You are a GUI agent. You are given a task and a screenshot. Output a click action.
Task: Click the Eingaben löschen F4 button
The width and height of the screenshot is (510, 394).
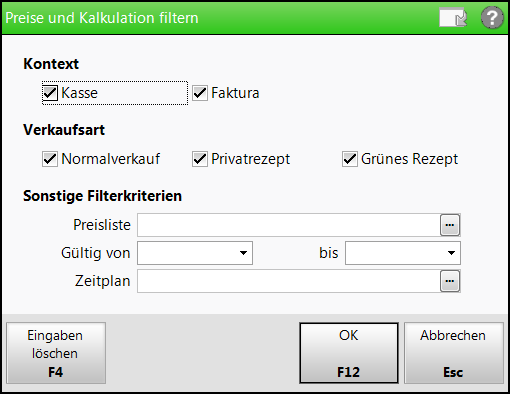coord(56,353)
